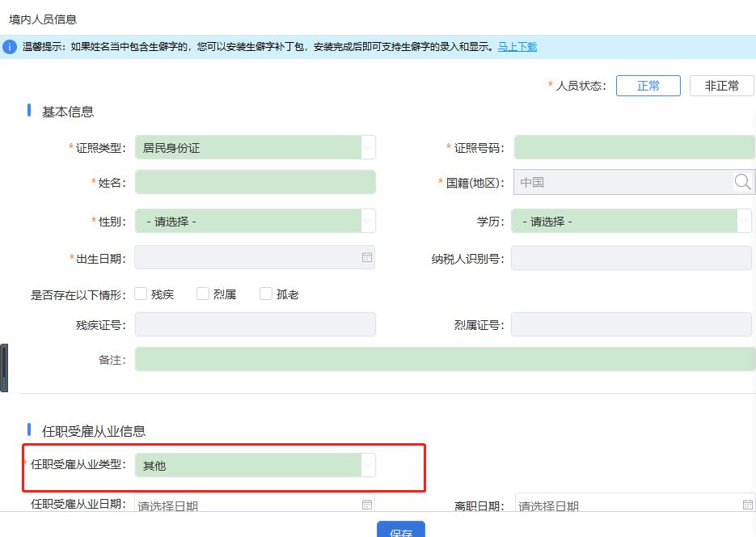This screenshot has height=537, width=756.
Task: Click the 保存 button
Action: click(x=401, y=531)
